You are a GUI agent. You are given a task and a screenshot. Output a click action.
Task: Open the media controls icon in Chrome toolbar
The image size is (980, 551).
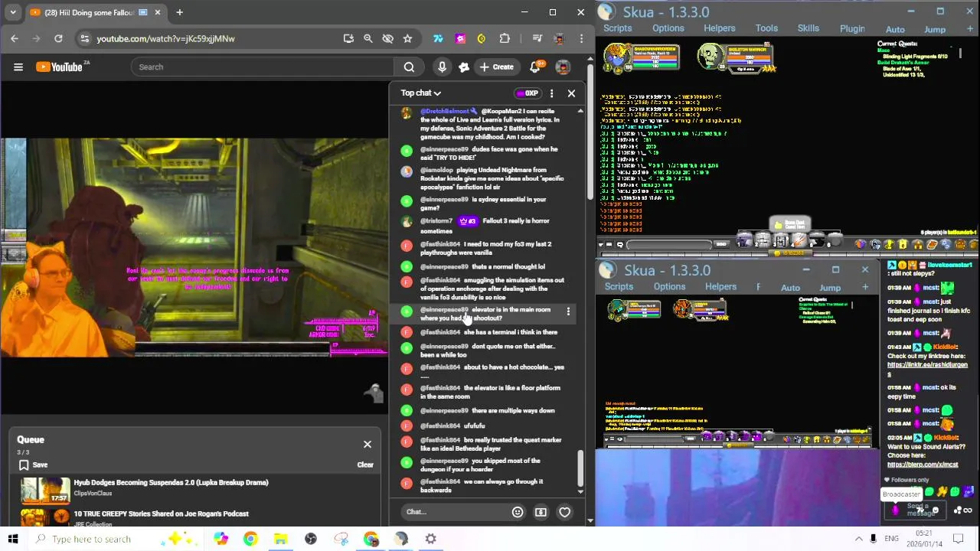tap(536, 38)
